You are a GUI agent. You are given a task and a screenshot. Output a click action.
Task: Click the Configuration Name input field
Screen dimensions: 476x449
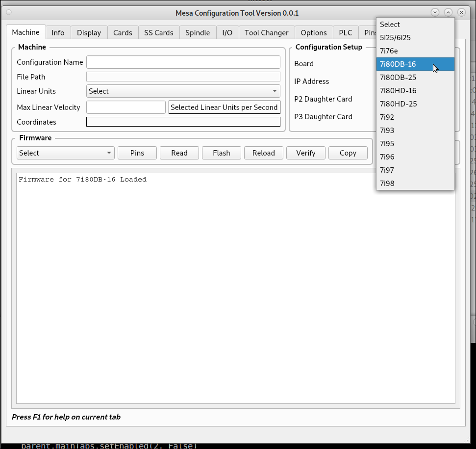[x=183, y=62]
